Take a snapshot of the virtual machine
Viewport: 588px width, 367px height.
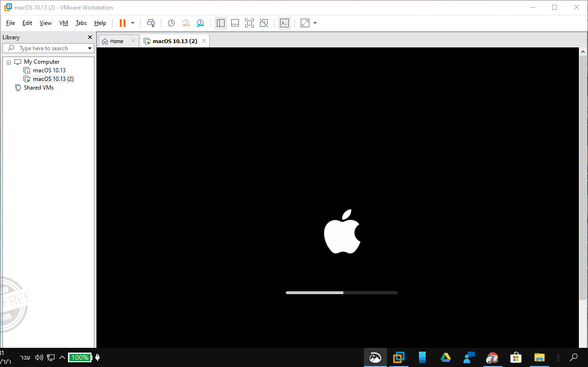tap(171, 23)
